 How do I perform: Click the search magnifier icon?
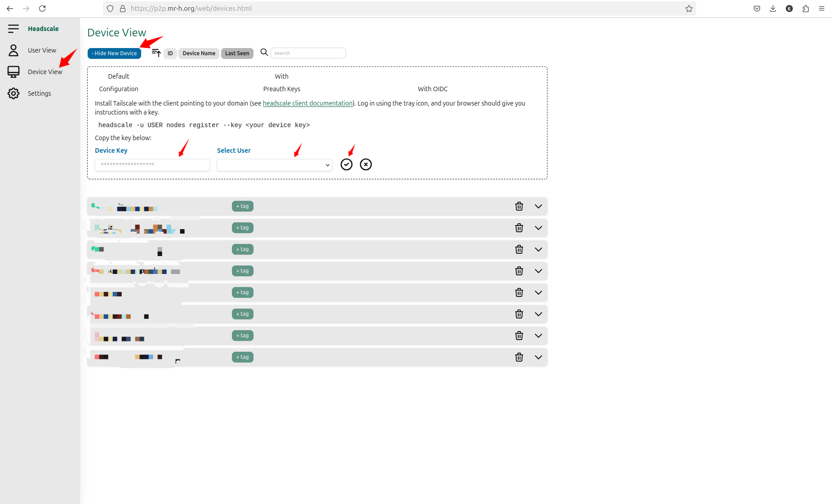264,52
